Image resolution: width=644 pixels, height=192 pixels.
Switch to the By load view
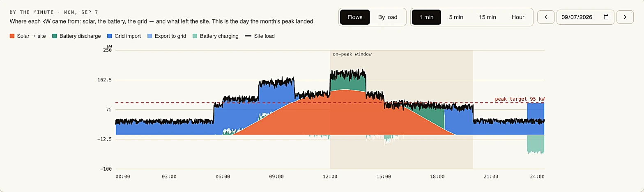coord(388,17)
